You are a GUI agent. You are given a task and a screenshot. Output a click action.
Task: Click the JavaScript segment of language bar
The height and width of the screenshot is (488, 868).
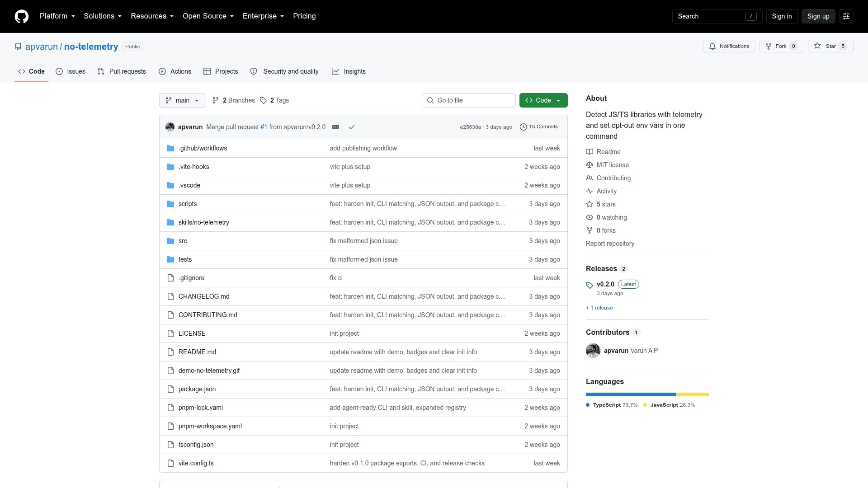coord(693,394)
